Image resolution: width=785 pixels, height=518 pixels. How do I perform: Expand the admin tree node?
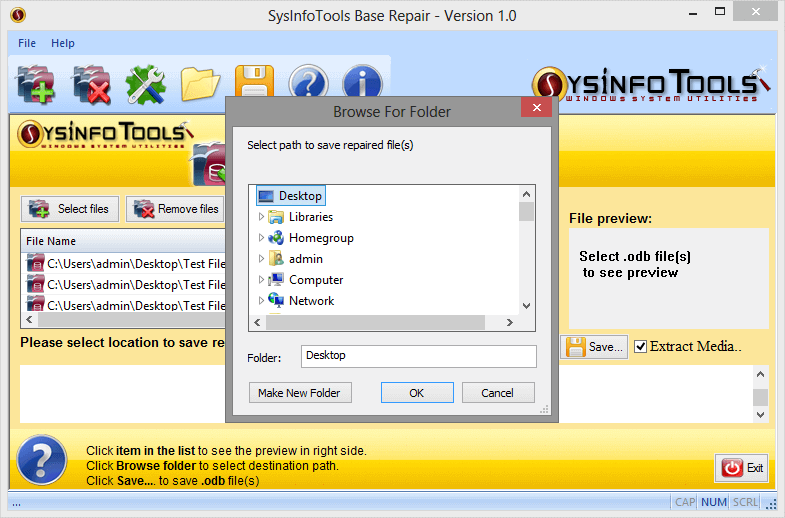point(261,259)
